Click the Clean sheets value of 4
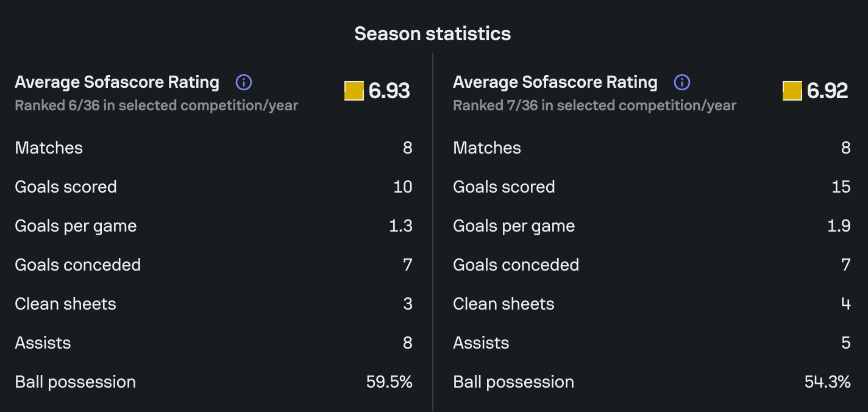The height and width of the screenshot is (412, 868). click(x=846, y=304)
